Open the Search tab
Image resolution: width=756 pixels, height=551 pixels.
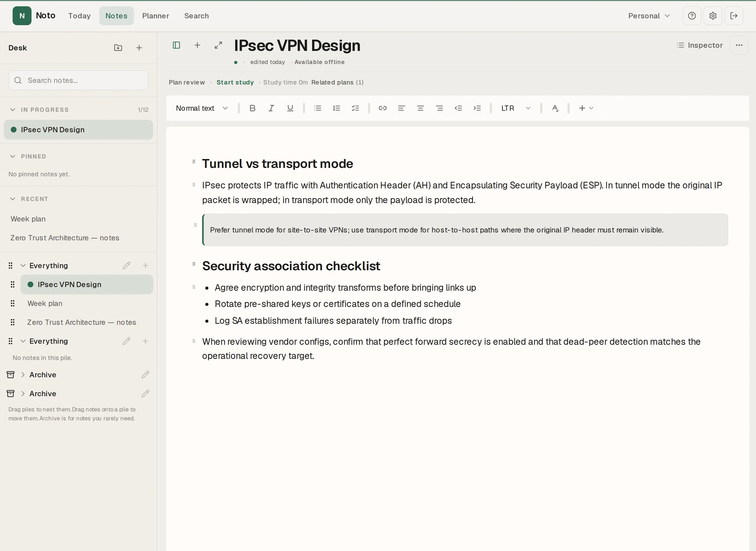197,16
